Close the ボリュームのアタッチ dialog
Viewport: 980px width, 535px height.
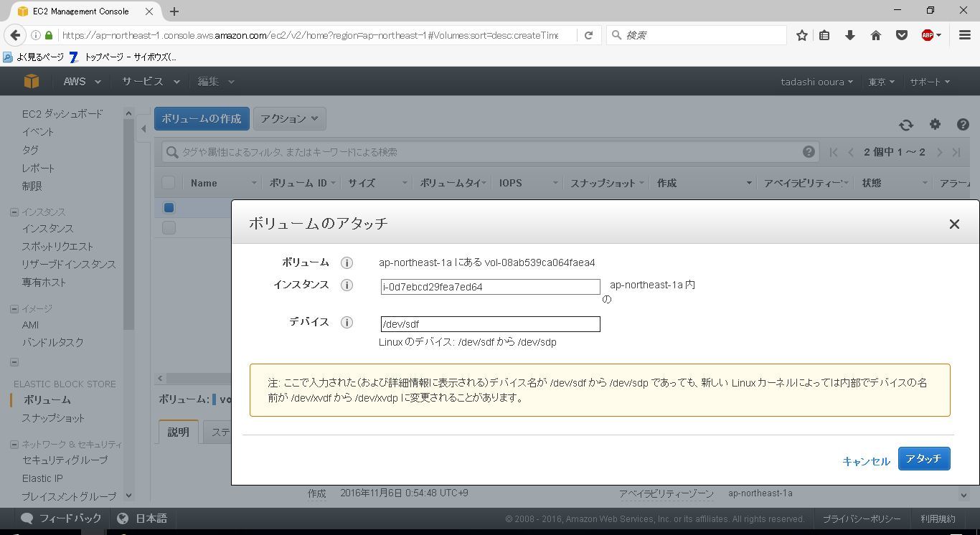[954, 224]
